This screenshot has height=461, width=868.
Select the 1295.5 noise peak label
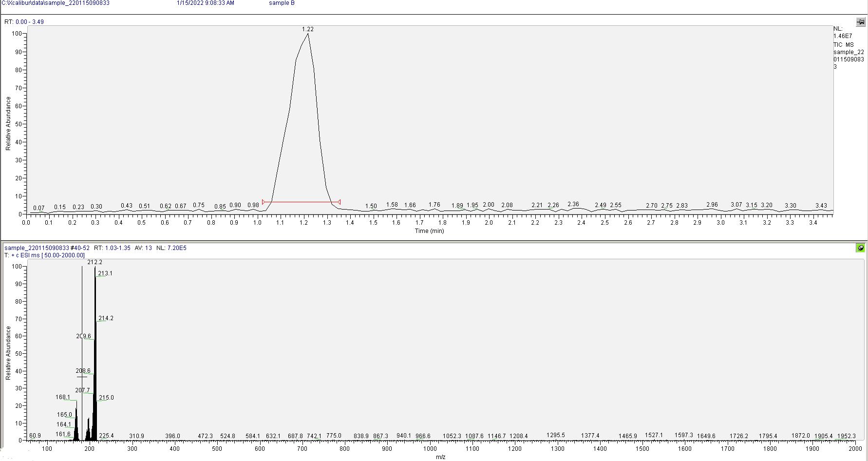point(556,435)
